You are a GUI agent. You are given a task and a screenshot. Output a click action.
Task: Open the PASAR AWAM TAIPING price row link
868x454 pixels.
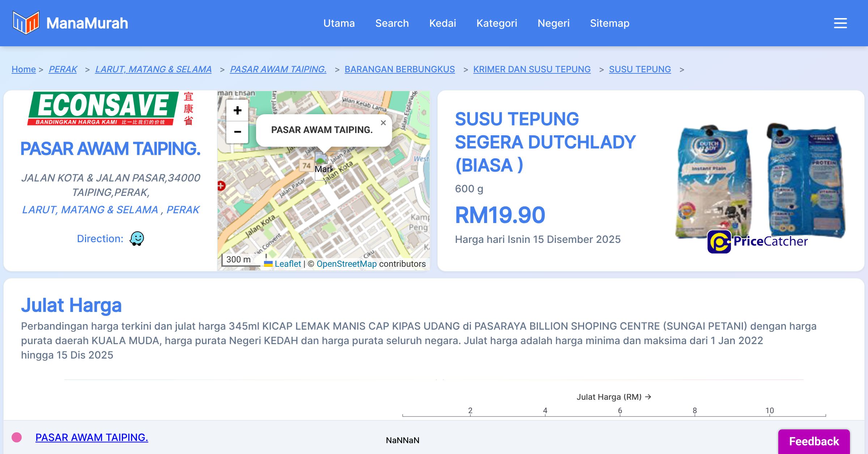(92, 437)
